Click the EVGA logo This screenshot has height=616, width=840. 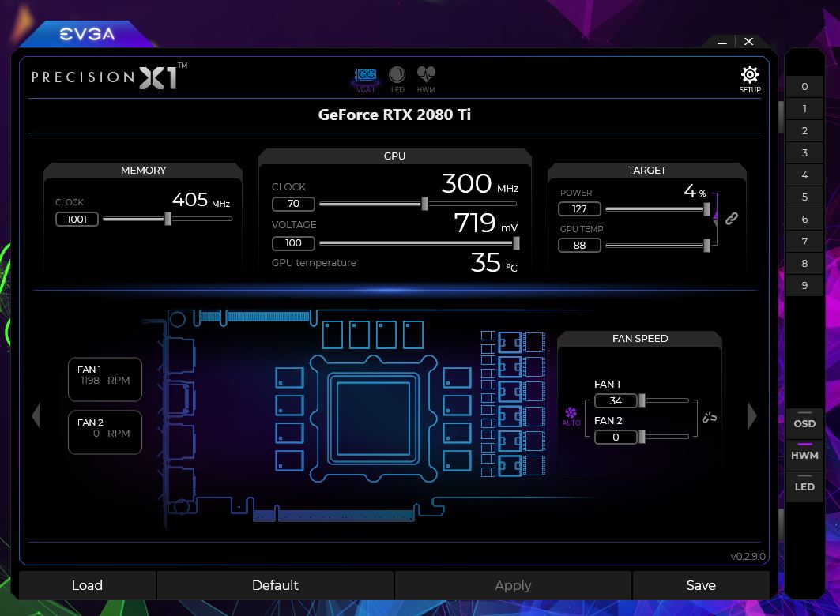(87, 34)
